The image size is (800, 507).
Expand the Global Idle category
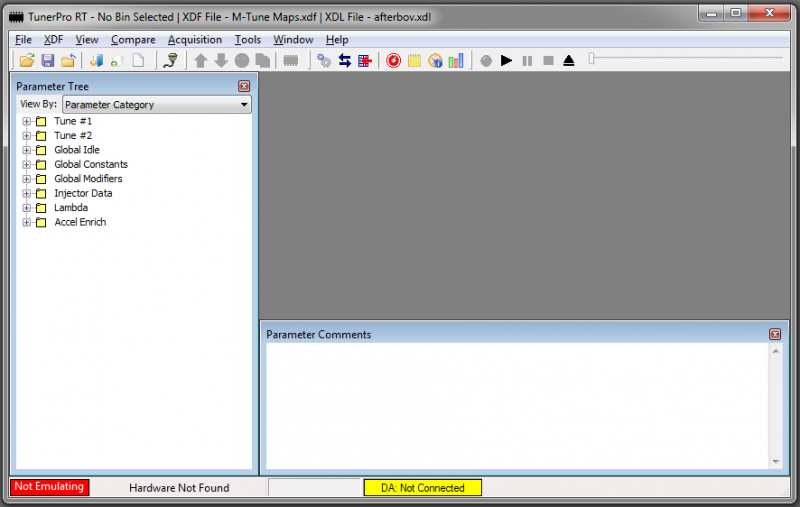pyautogui.click(x=26, y=150)
